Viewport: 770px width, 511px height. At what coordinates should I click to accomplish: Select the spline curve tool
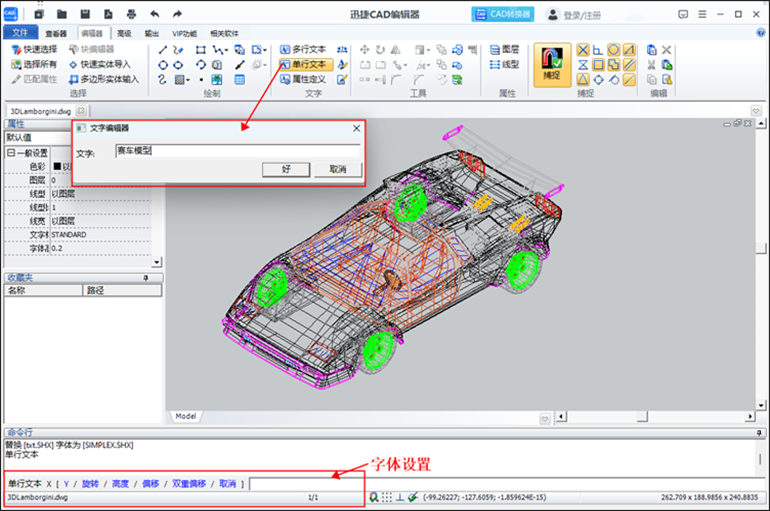[163, 80]
